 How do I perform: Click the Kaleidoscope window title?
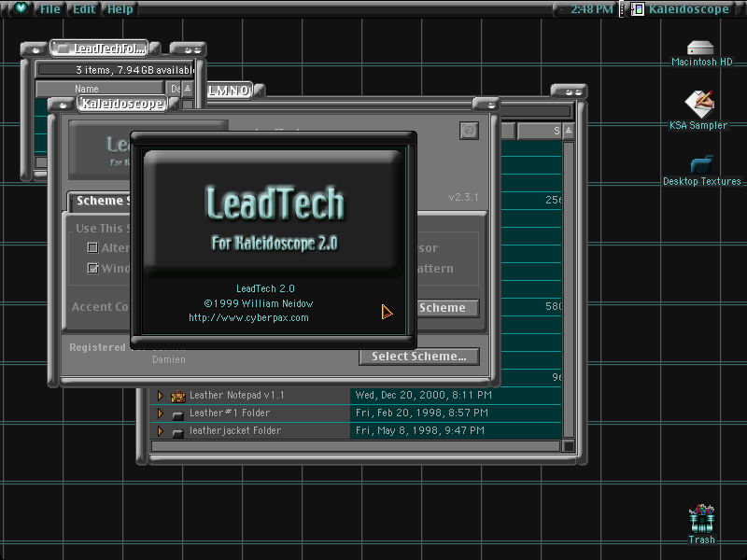[122, 104]
